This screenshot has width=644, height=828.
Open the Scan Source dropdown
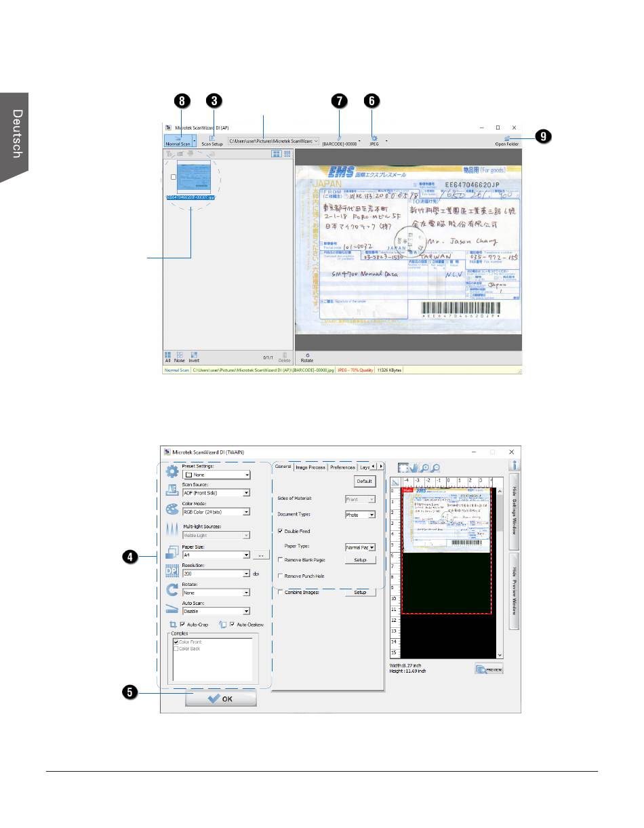point(247,493)
